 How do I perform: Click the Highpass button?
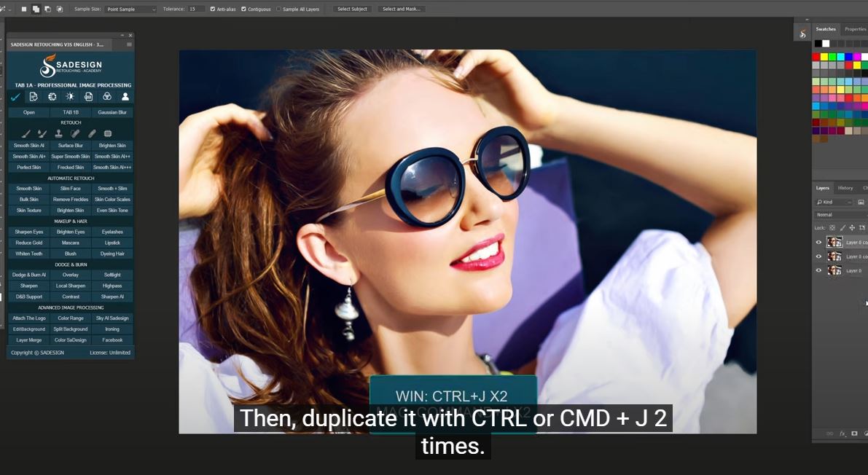click(112, 286)
